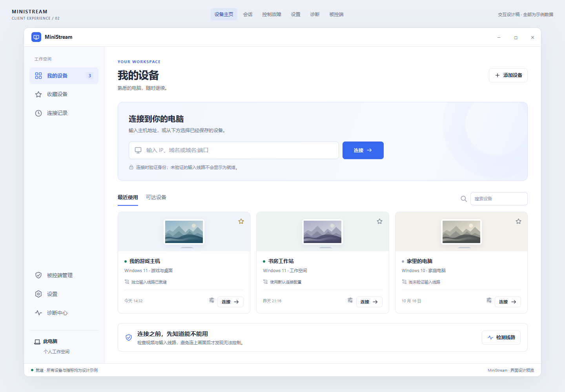Connect to 我的游戏主机
The height and width of the screenshot is (392, 565).
[230, 302]
